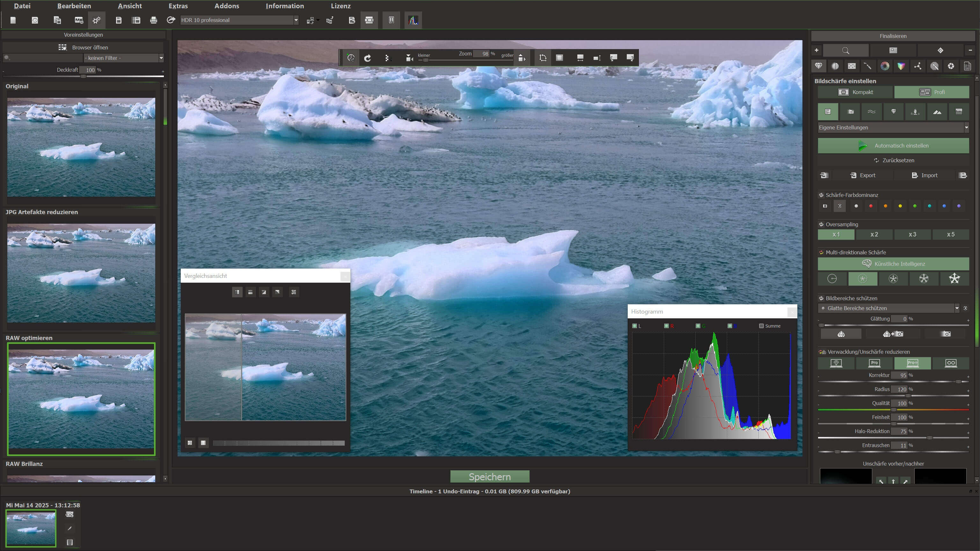Image resolution: width=980 pixels, height=551 pixels.
Task: Toggle the Summe checkbox in histogram
Action: point(761,326)
